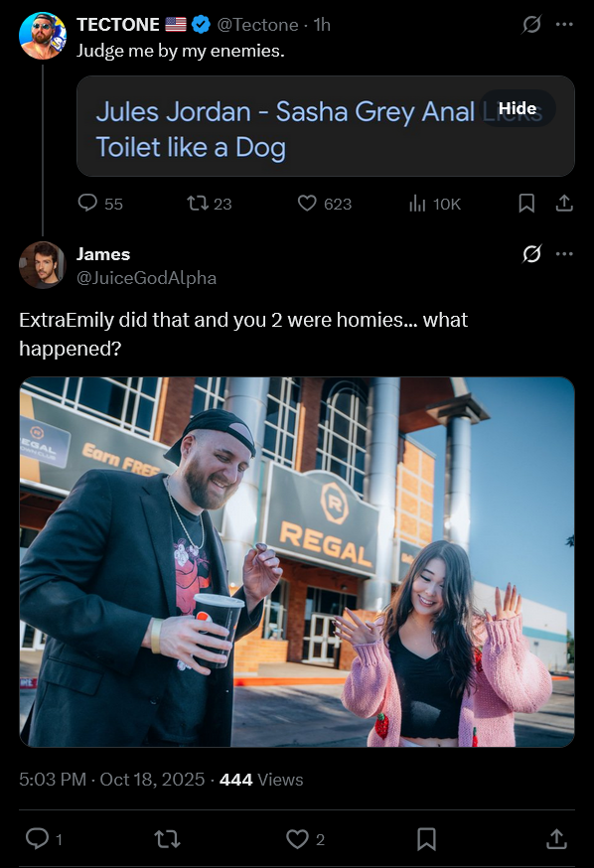This screenshot has height=868, width=594.
Task: View analytics icon showing 10K views
Action: [417, 204]
